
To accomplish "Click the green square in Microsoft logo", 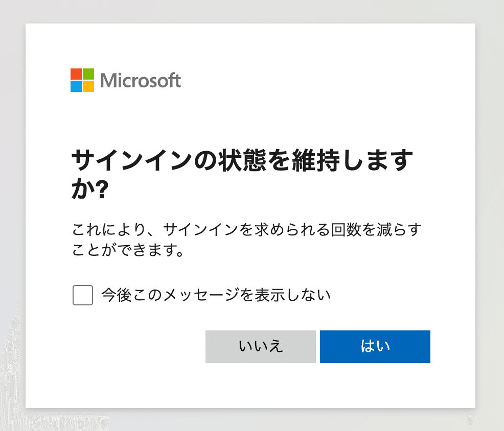I will tap(88, 74).
